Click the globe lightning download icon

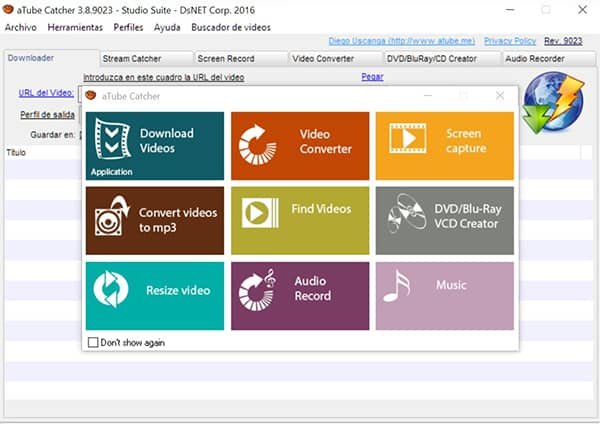pyautogui.click(x=553, y=103)
